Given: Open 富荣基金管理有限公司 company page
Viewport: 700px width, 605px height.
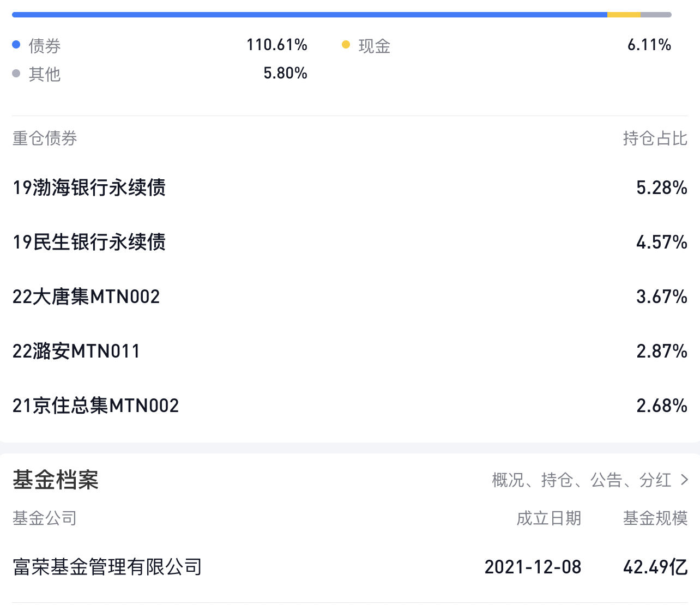Looking at the screenshot, I should click(x=107, y=567).
